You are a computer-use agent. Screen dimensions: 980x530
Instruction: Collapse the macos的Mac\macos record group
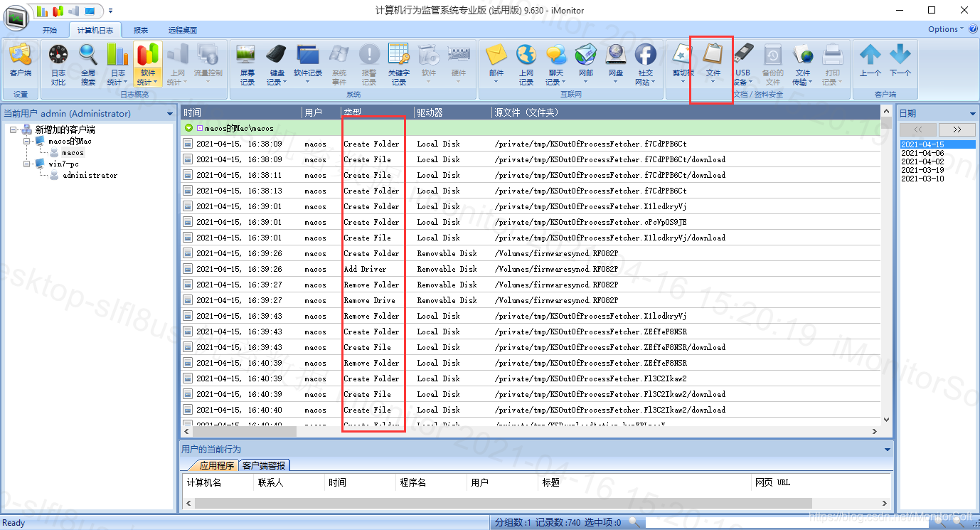click(x=188, y=128)
